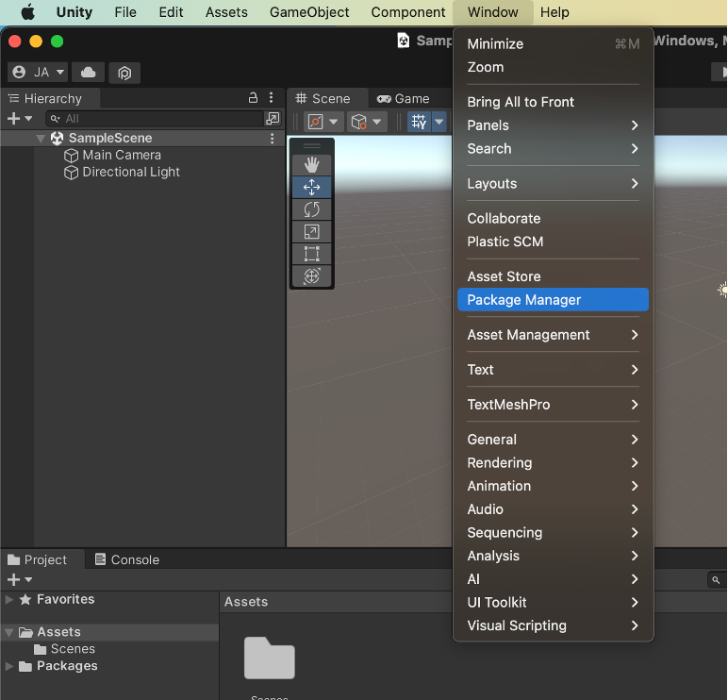The height and width of the screenshot is (700, 728).
Task: Open the handle rotation dropdown arrow
Action: point(377,122)
